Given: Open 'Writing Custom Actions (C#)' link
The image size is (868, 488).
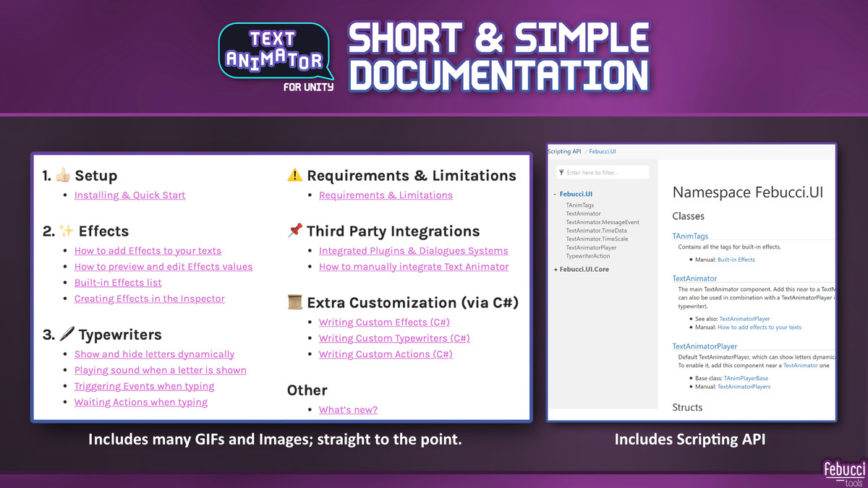Looking at the screenshot, I should pos(386,354).
